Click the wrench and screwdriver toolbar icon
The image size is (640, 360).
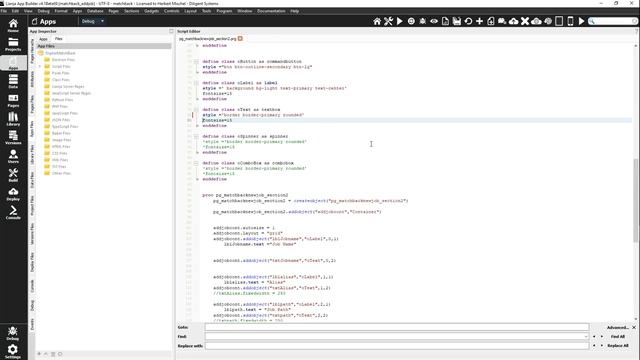pyautogui.click(x=388, y=21)
